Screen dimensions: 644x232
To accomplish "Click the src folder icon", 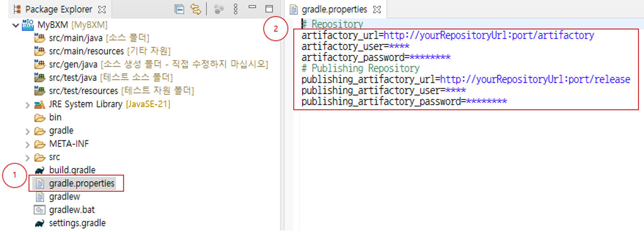I will coord(40,157).
